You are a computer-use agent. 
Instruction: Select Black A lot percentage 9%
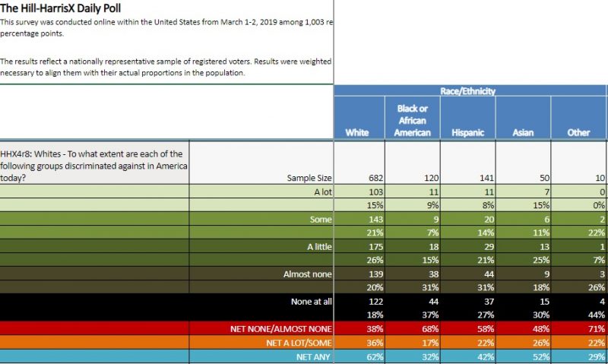432,205
